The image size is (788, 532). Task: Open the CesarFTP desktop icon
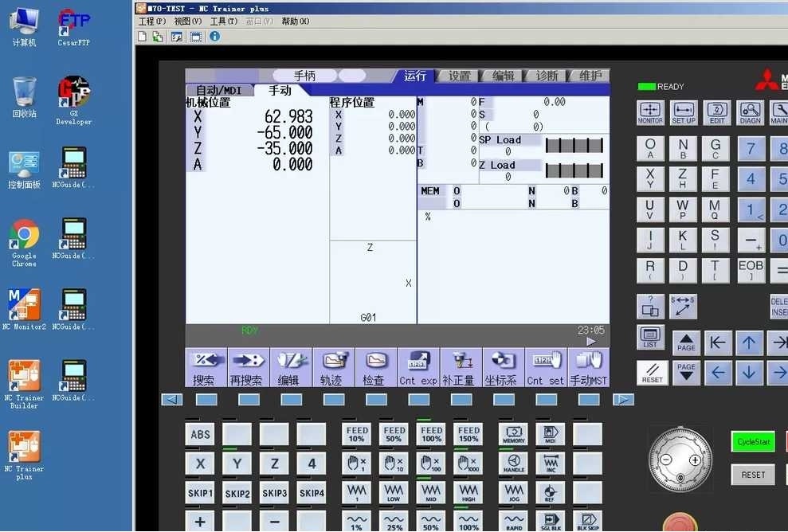point(74,28)
